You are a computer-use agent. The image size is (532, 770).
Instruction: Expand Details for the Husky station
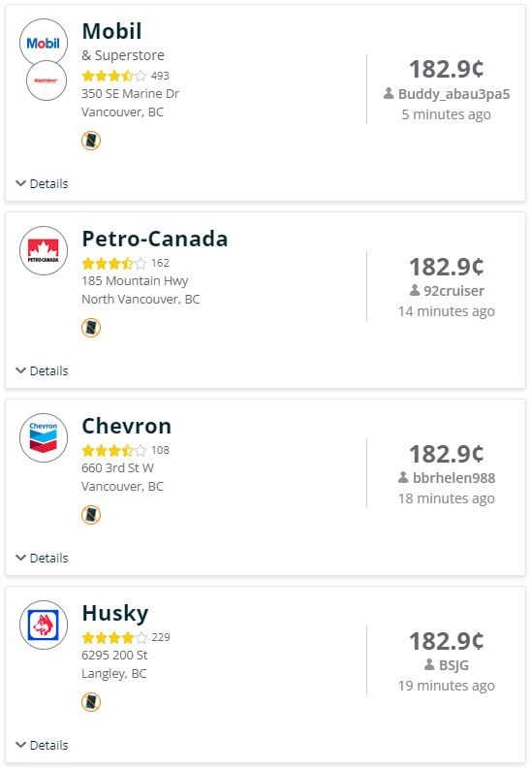coord(43,745)
